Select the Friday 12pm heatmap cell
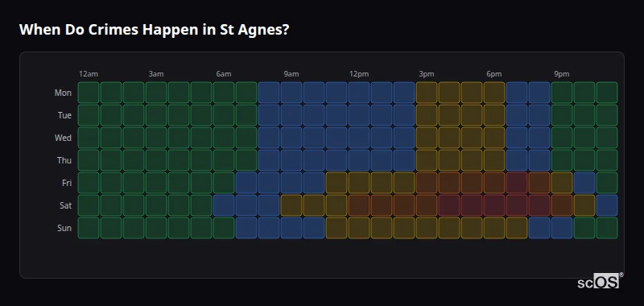Image resolution: width=644 pixels, height=306 pixels. tap(359, 183)
